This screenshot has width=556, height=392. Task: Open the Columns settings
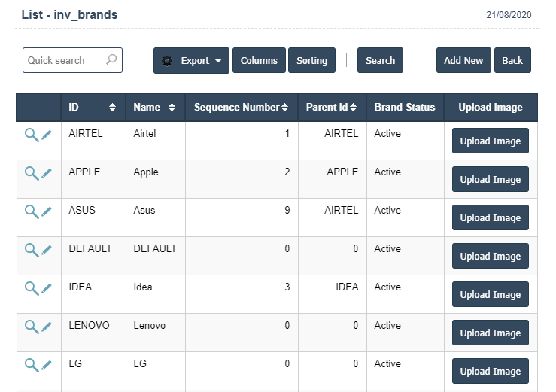click(259, 61)
